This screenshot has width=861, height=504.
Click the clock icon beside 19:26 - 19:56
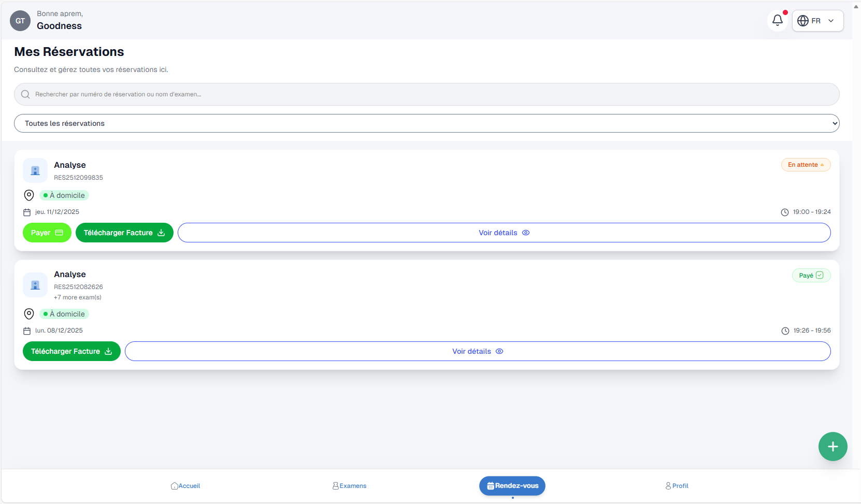[x=785, y=331]
